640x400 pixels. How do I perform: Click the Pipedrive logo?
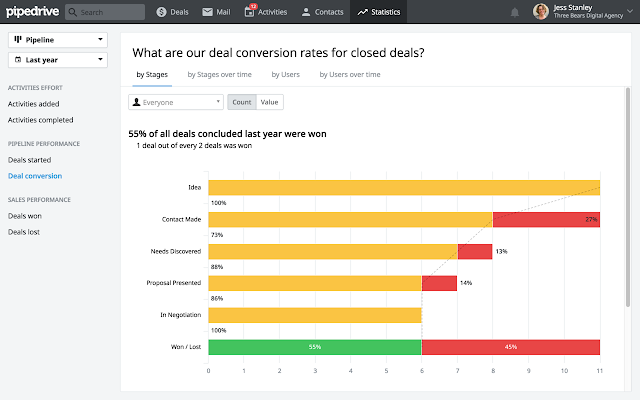pos(32,11)
